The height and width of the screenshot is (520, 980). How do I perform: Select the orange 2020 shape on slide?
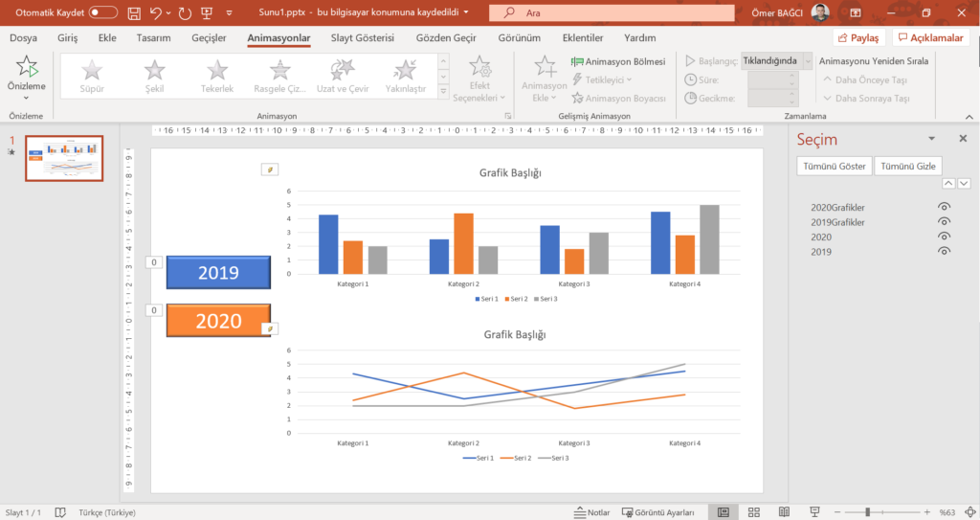coord(219,321)
